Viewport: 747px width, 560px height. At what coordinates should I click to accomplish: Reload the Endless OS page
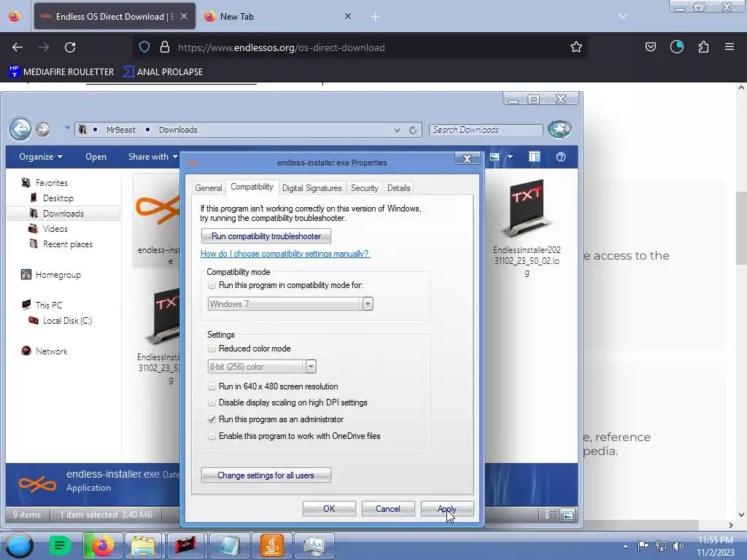tap(70, 47)
